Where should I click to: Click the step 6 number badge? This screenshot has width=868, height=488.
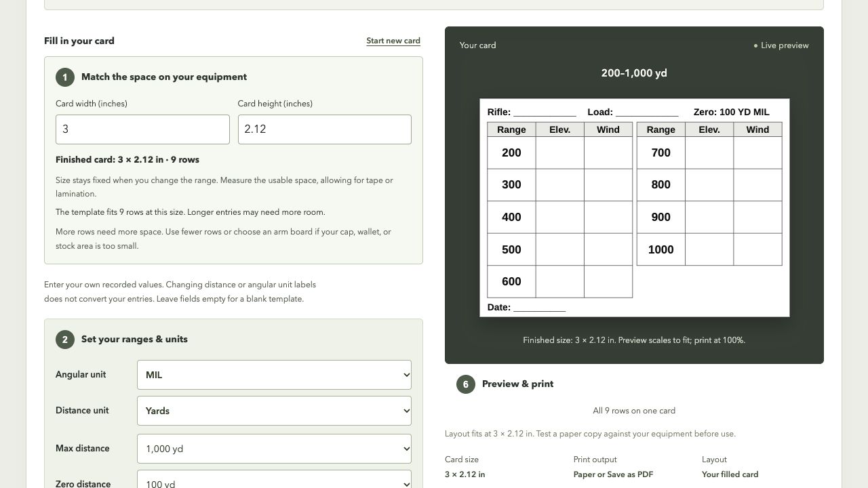point(466,384)
